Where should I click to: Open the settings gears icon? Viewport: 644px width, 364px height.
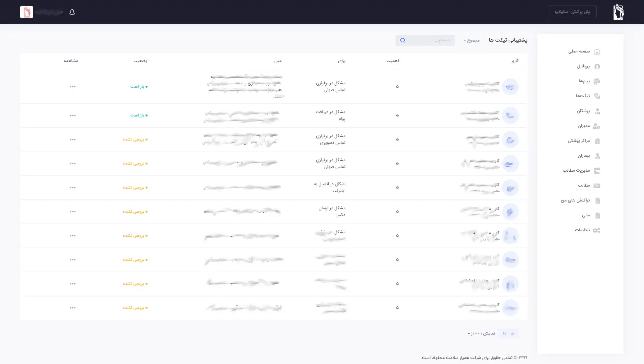coord(597,231)
